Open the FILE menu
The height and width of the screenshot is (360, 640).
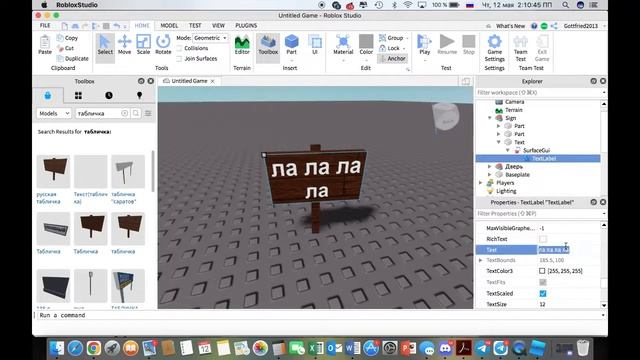[x=45, y=25]
